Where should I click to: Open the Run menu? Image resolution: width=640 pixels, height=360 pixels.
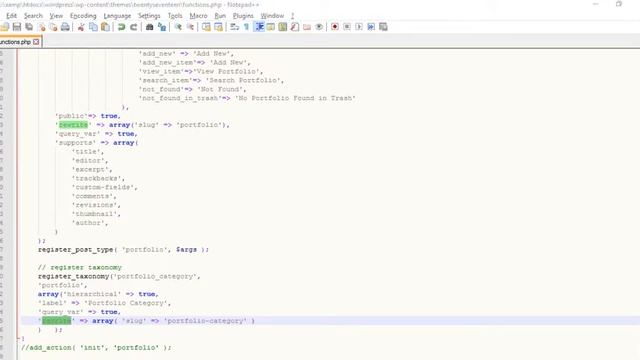tap(220, 16)
